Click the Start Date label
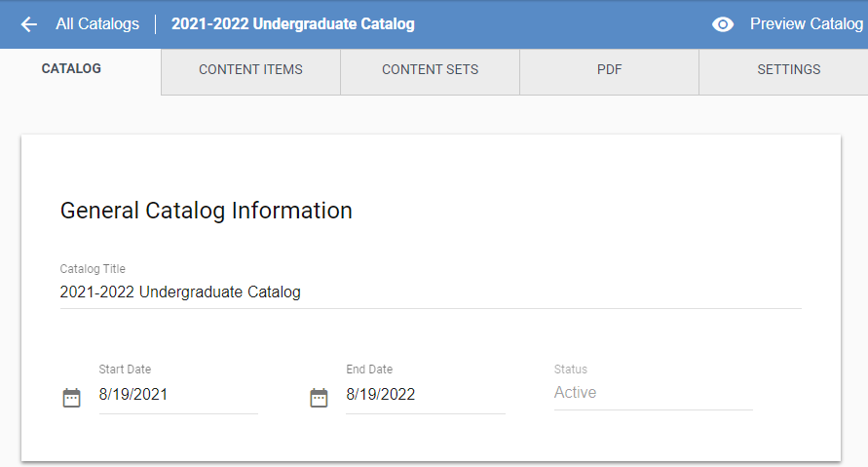The width and height of the screenshot is (868, 467). coord(125,369)
